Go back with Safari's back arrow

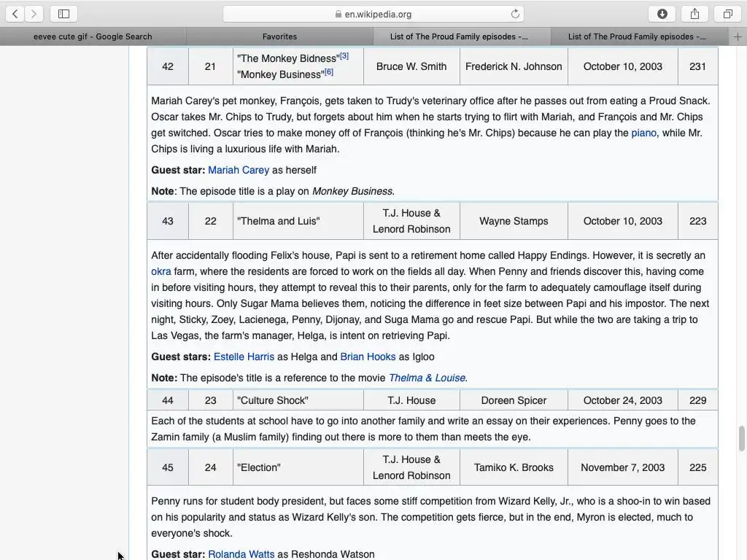coord(15,14)
